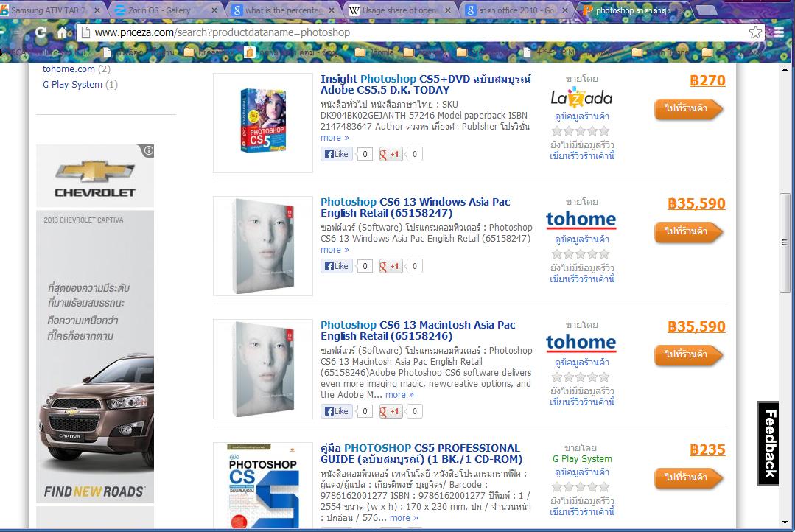Viewport: 795px width, 532px height.
Task: Switch to Usage share of oper tab
Action: click(393, 10)
